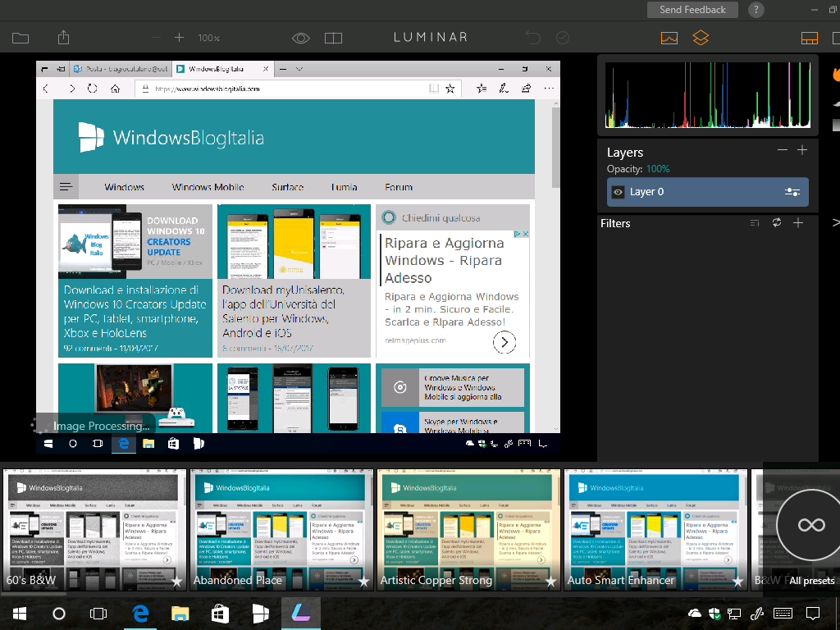The image size is (840, 630).
Task: Open Windows Defender shield tray icon
Action: (714, 614)
